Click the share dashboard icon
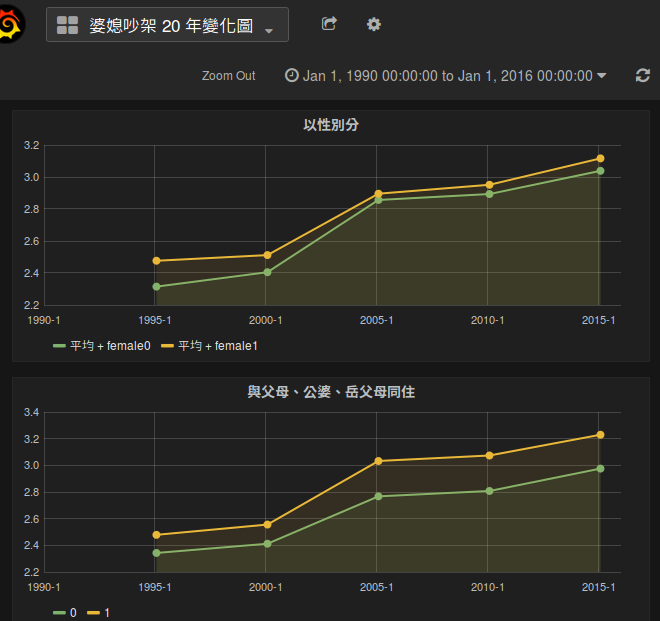Image resolution: width=660 pixels, height=621 pixels. pyautogui.click(x=329, y=24)
